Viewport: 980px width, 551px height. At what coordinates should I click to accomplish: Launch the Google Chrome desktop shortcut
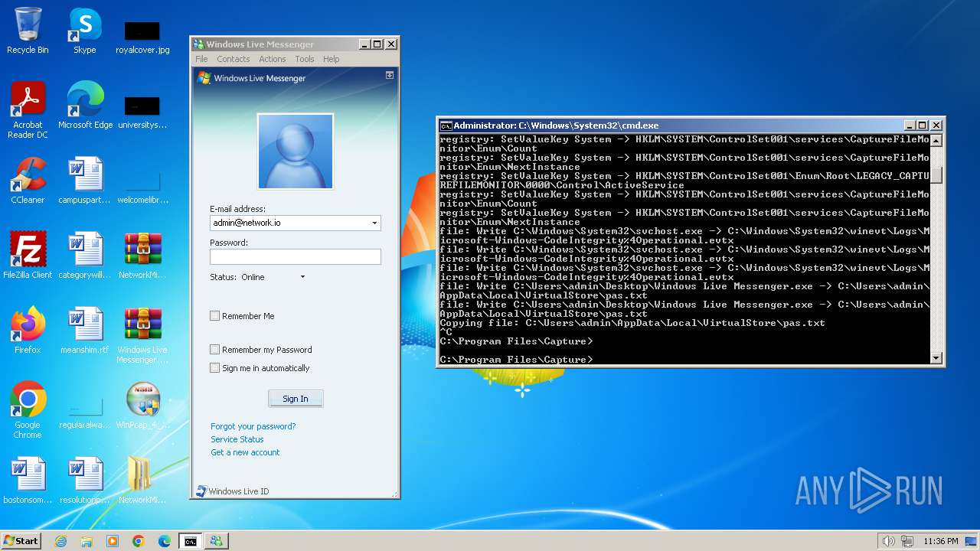pyautogui.click(x=28, y=410)
